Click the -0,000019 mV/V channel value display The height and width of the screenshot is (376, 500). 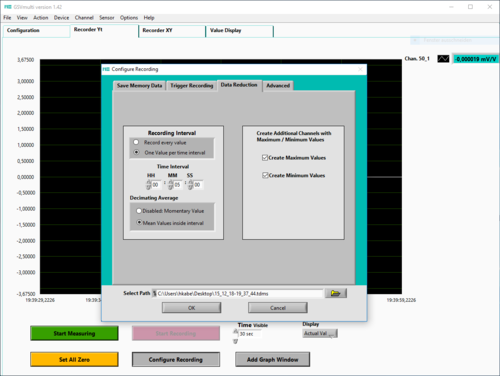[476, 59]
